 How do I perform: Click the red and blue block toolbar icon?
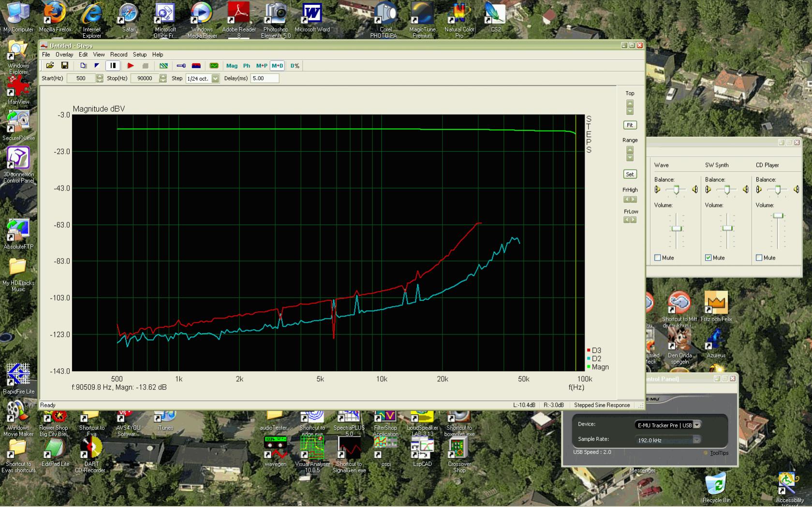coord(196,66)
